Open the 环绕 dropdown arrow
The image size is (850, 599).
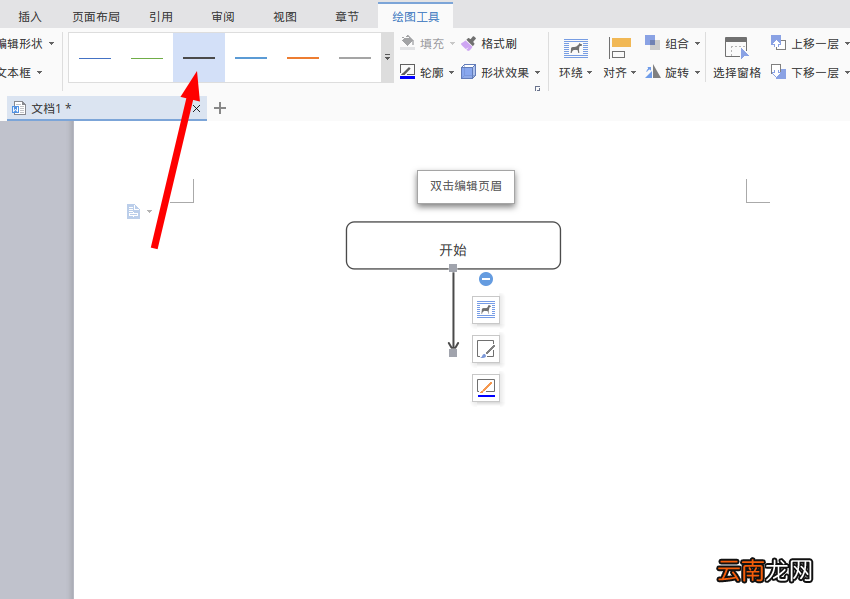pos(589,73)
